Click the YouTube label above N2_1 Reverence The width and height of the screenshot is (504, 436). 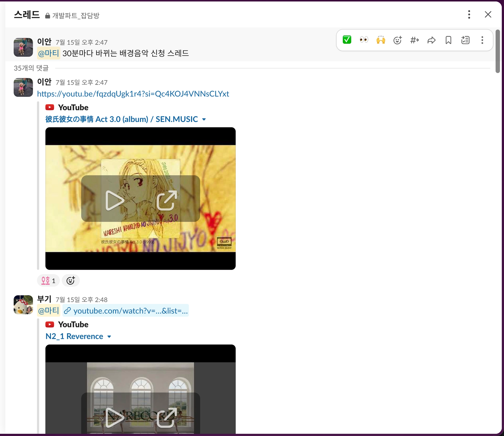coord(73,325)
